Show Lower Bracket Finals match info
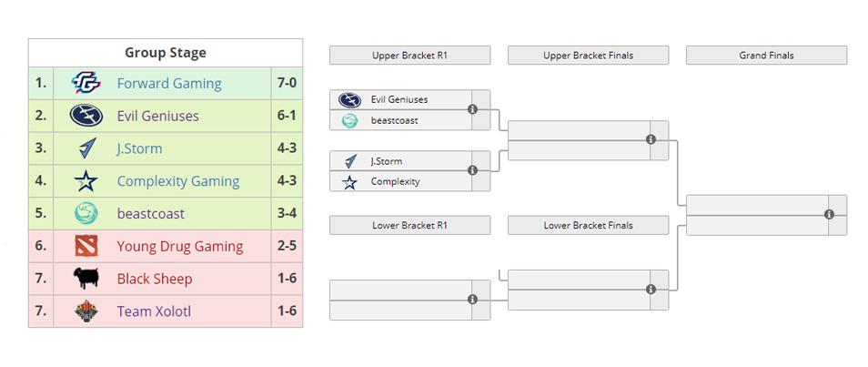Image resolution: width=868 pixels, height=367 pixels. [651, 290]
